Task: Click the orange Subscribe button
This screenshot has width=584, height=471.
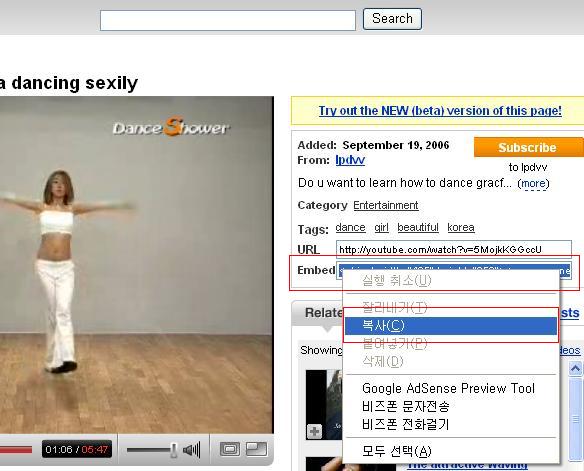Action: [529, 147]
